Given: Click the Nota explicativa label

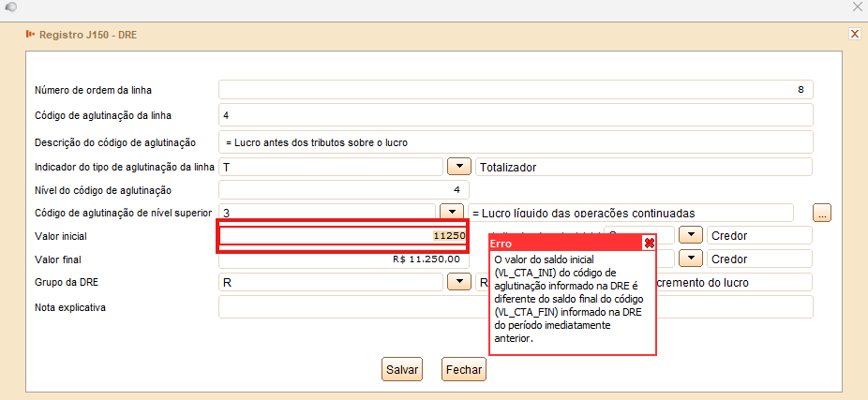Looking at the screenshot, I should click(x=69, y=307).
